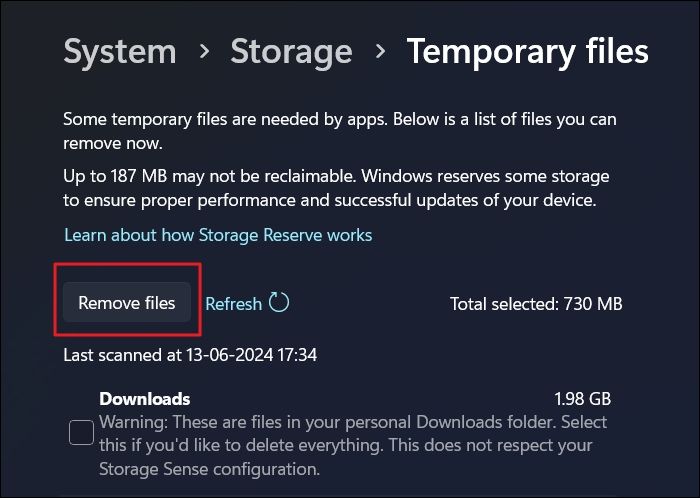Click the Storage Sense configuration text line

pyautogui.click(x=209, y=468)
